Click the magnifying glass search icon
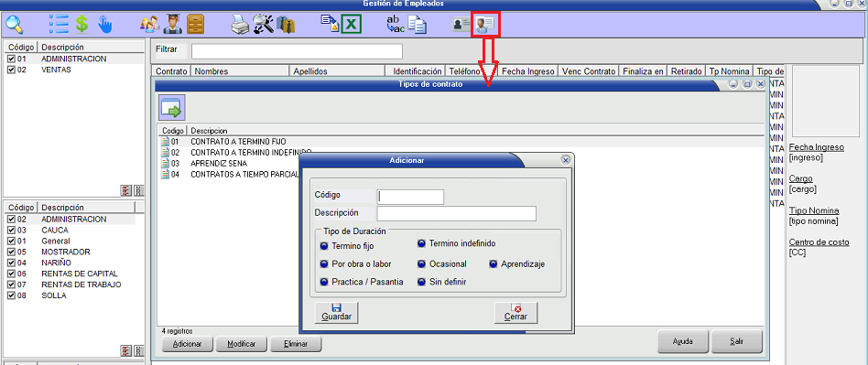This screenshot has width=868, height=365. pyautogui.click(x=14, y=25)
